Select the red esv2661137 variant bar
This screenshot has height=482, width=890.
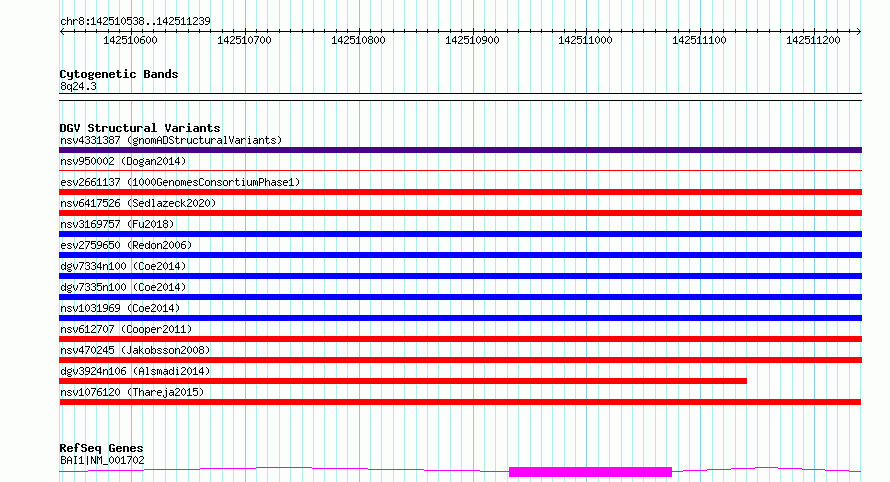[x=460, y=192]
